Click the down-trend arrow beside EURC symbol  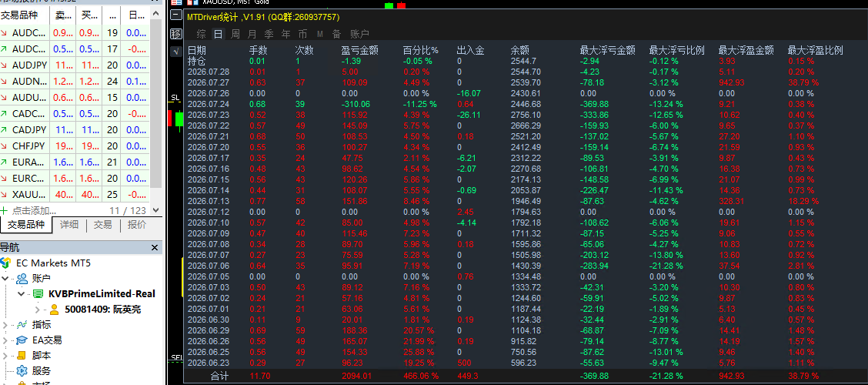5,178
